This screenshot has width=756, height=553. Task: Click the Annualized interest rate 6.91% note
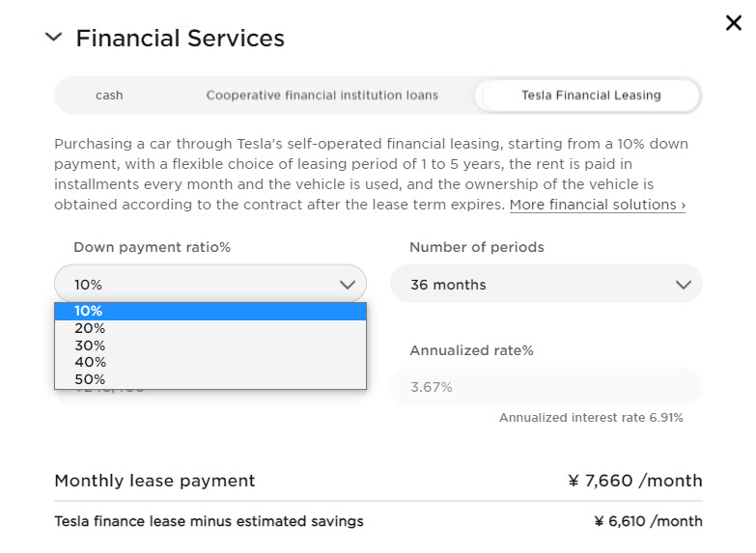(x=591, y=418)
